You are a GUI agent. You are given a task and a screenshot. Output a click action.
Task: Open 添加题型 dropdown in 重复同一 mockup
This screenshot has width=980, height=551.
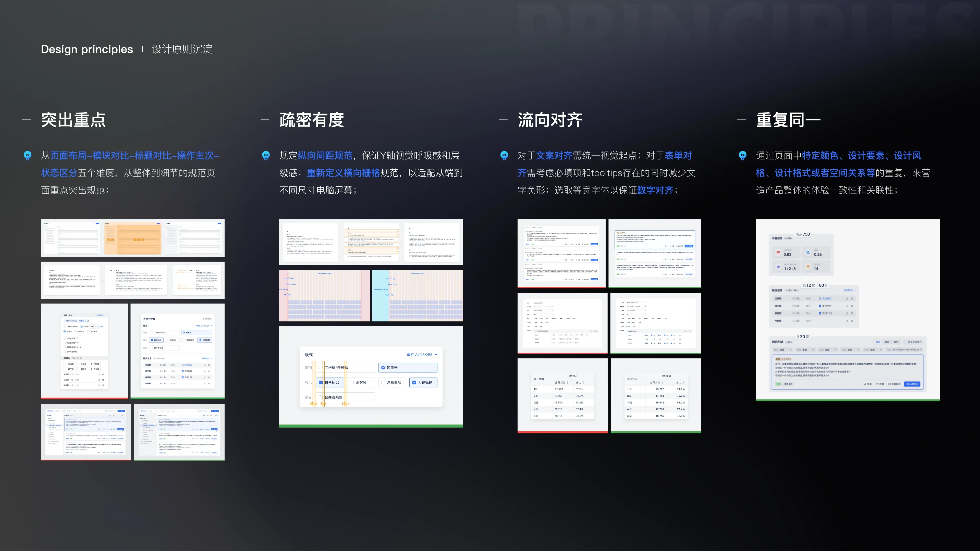850,290
